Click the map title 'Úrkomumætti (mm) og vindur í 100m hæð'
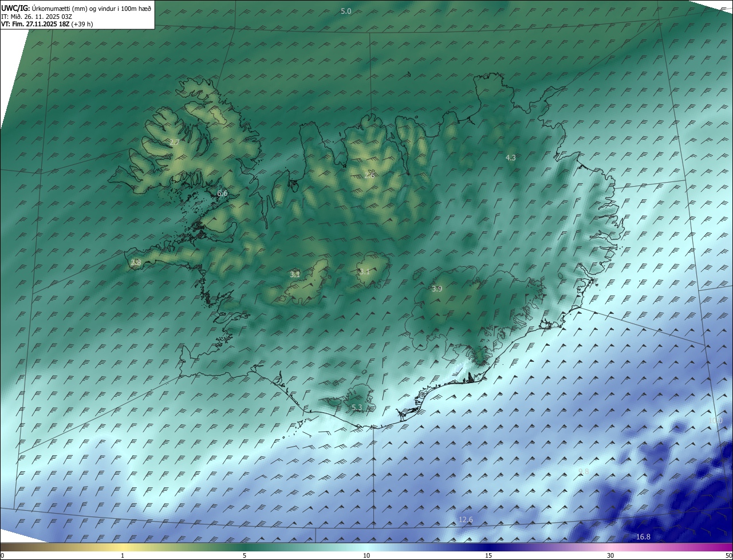This screenshot has width=733, height=560. tap(92, 9)
